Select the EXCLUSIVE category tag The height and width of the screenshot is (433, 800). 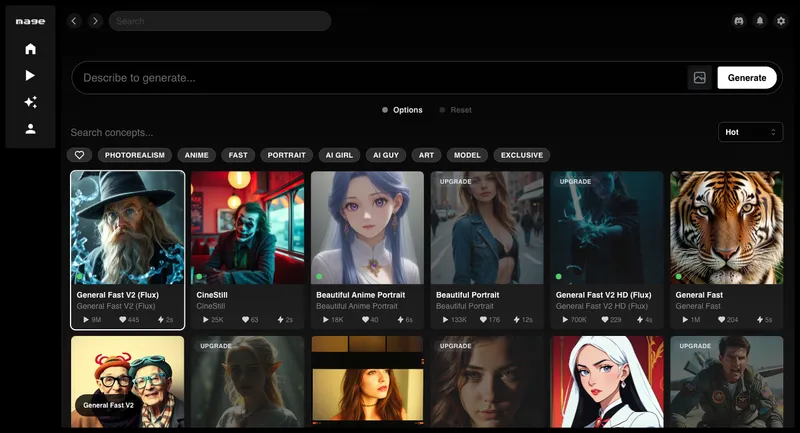[x=522, y=155]
